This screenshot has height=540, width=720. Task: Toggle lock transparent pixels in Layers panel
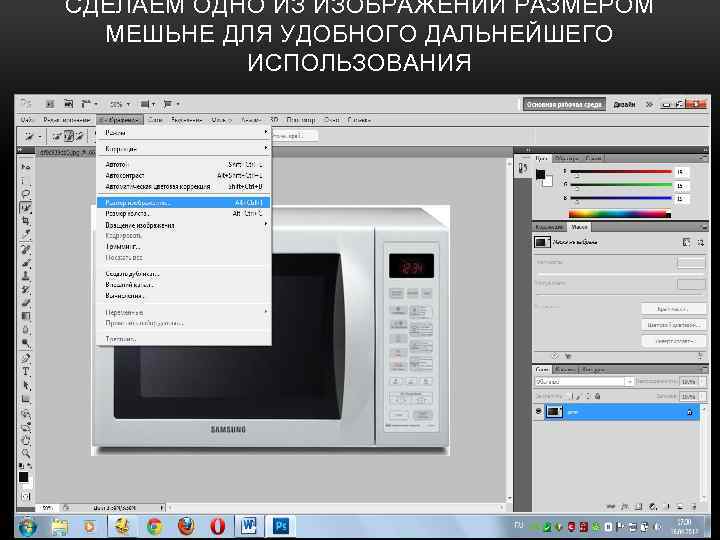tap(570, 396)
